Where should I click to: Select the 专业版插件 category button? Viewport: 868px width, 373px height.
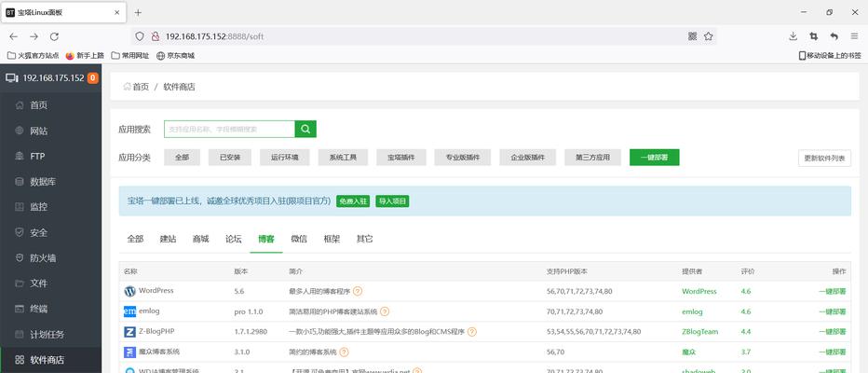463,158
